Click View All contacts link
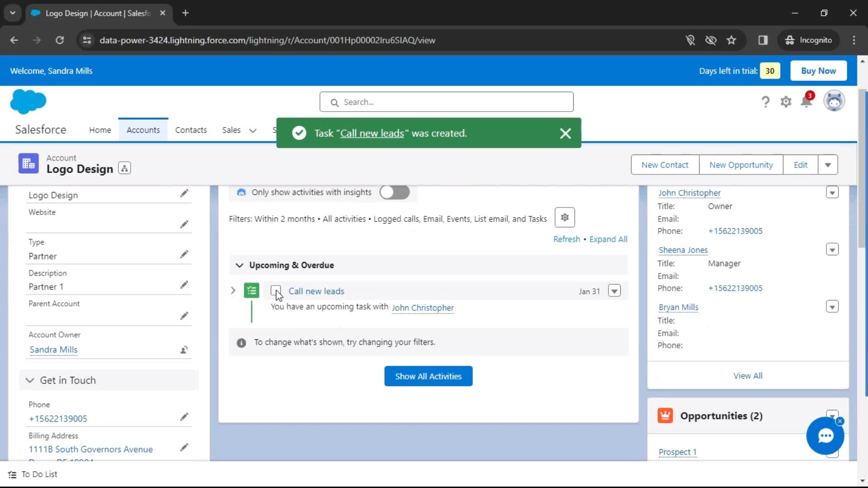This screenshot has width=868, height=488. 748,376
